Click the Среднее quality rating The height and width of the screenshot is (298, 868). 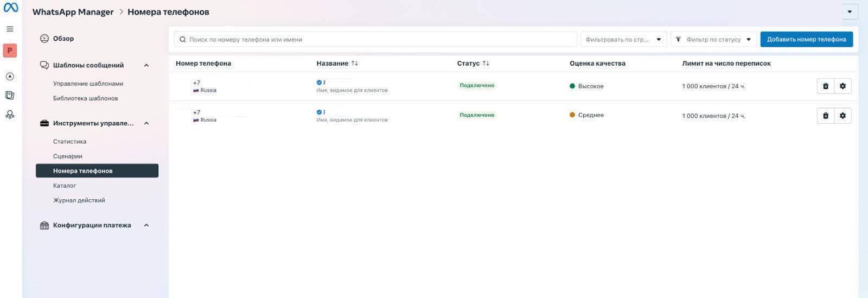pos(586,115)
